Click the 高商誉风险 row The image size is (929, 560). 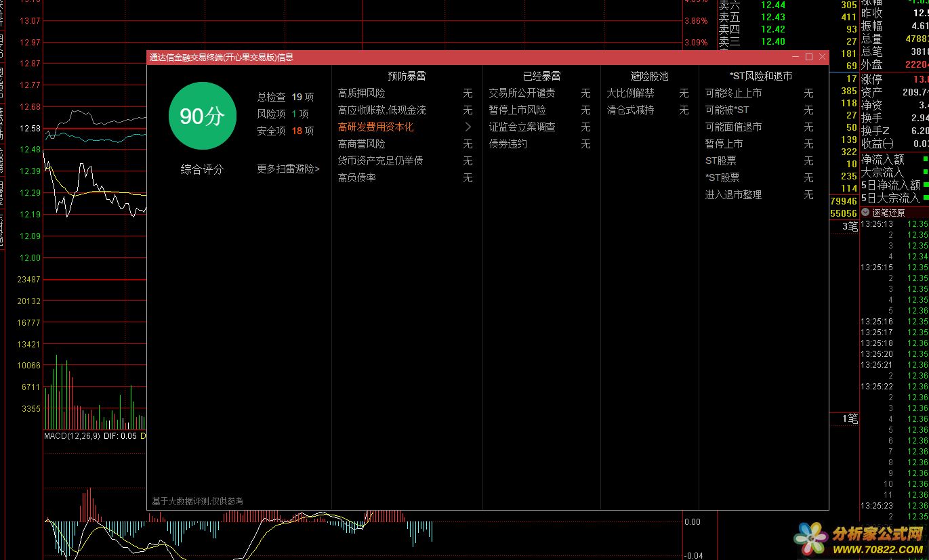coord(405,144)
